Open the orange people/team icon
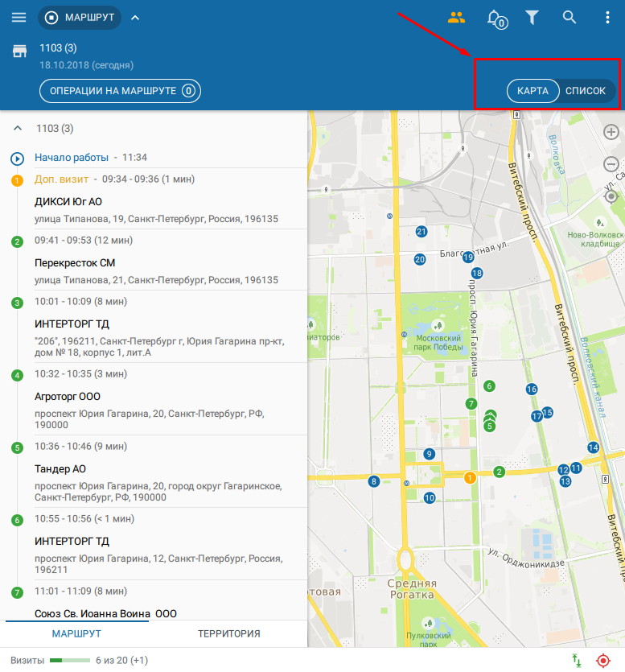Screen dimensions: 625x672 click(456, 18)
